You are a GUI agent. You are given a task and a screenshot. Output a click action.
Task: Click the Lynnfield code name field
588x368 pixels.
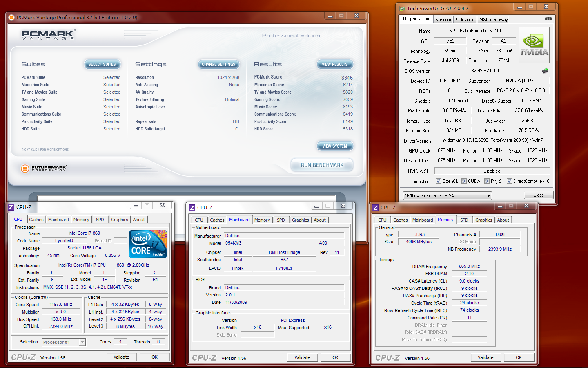(64, 241)
